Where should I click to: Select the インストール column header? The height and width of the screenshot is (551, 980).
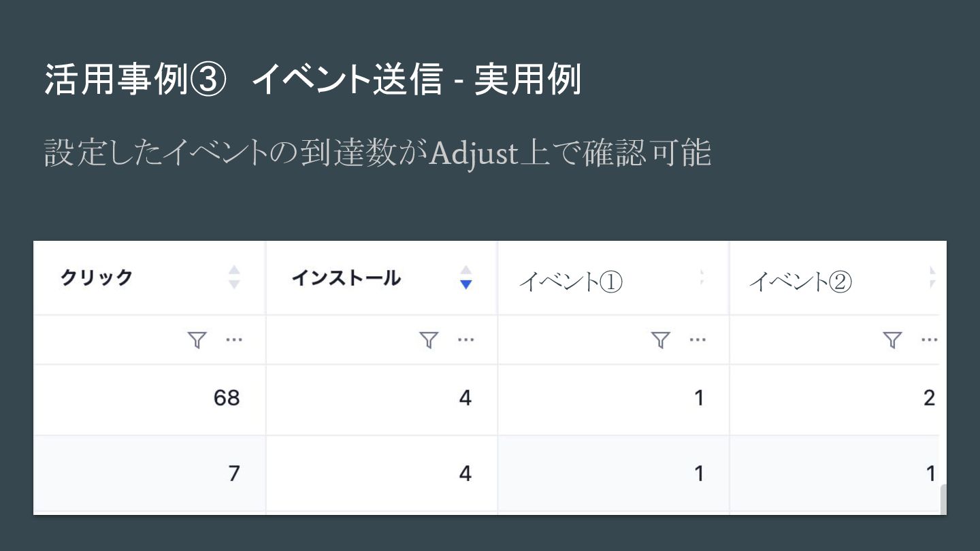(x=381, y=278)
